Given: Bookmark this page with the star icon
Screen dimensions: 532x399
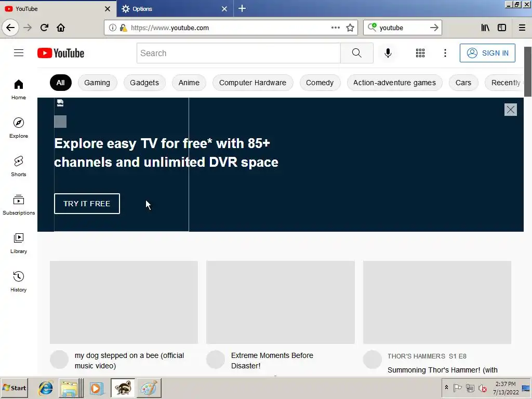Looking at the screenshot, I should coord(350,28).
